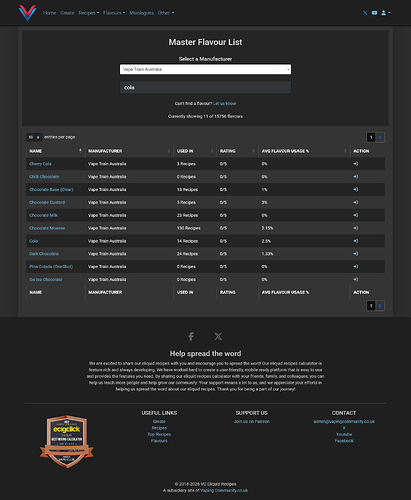Image resolution: width=411 pixels, height=500 pixels.
Task: Open the Pina Colada (OneShot) flavour link
Action: 51,266
